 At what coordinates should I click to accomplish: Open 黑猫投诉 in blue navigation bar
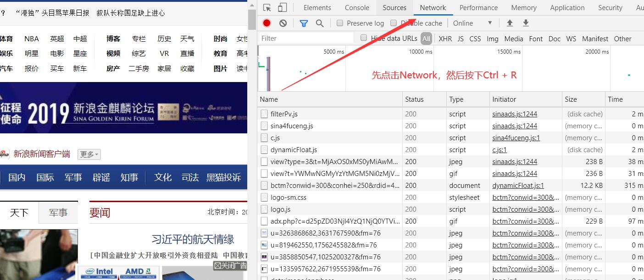tap(223, 177)
